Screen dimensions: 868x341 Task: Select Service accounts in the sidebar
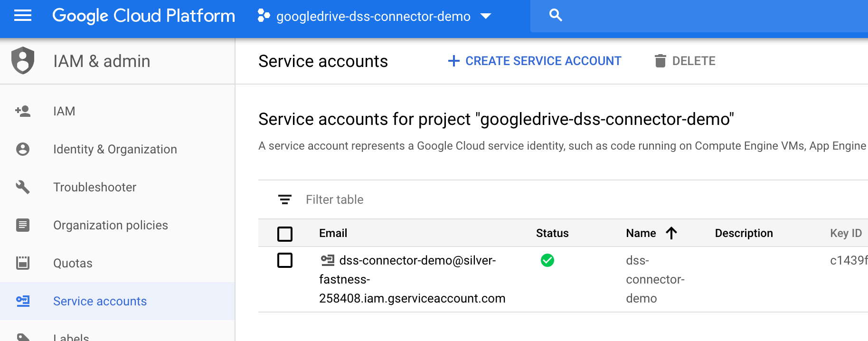117,301
